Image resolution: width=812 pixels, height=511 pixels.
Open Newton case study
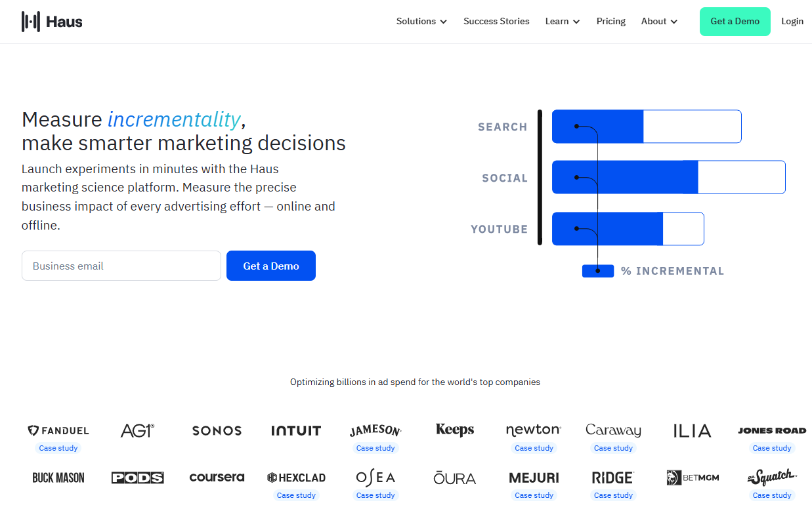coord(534,448)
